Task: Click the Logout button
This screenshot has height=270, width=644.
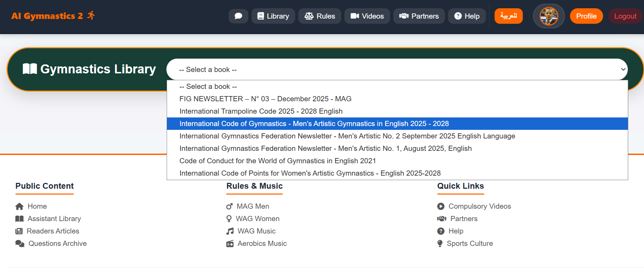Action: (x=625, y=16)
